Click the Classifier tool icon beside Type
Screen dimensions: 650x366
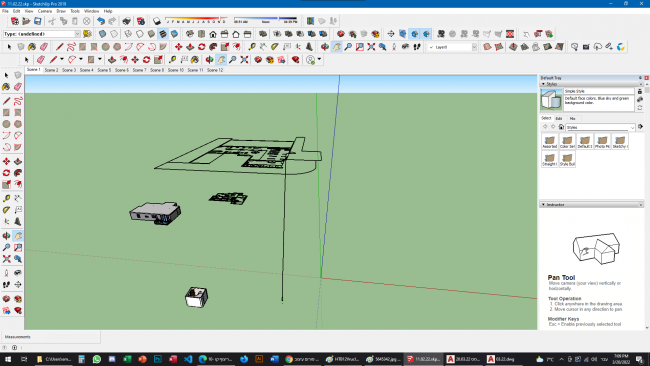click(87, 34)
